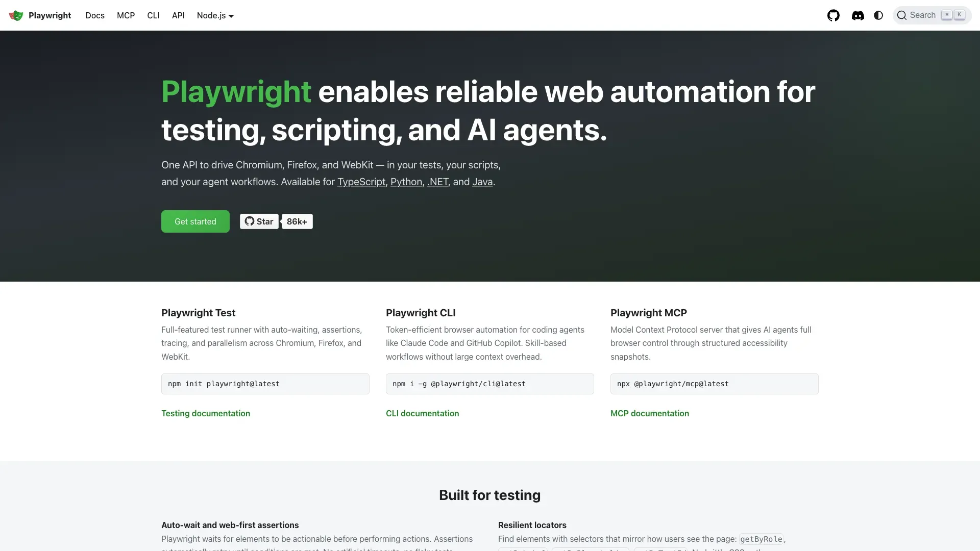Follow the Python language link

click(x=406, y=182)
